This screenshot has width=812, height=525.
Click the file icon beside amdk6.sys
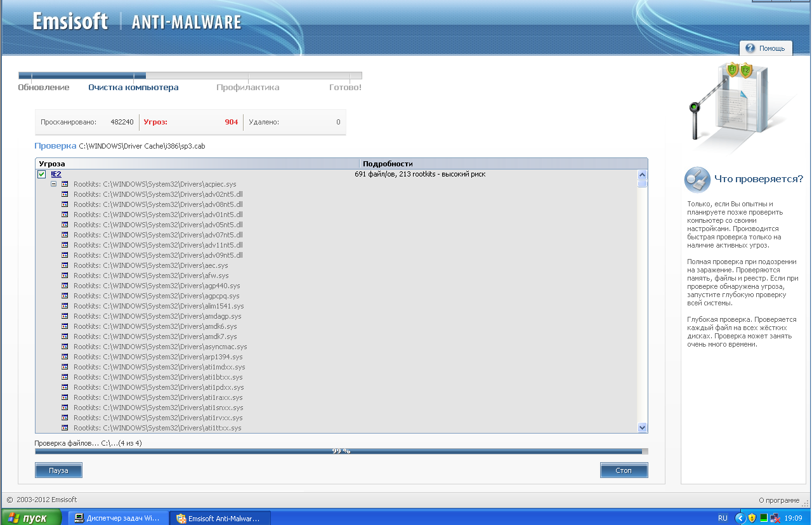point(65,326)
